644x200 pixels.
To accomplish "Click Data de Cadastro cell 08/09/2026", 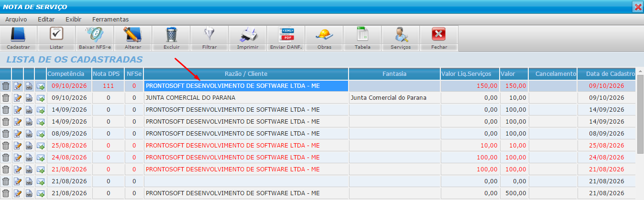I will [x=606, y=134].
